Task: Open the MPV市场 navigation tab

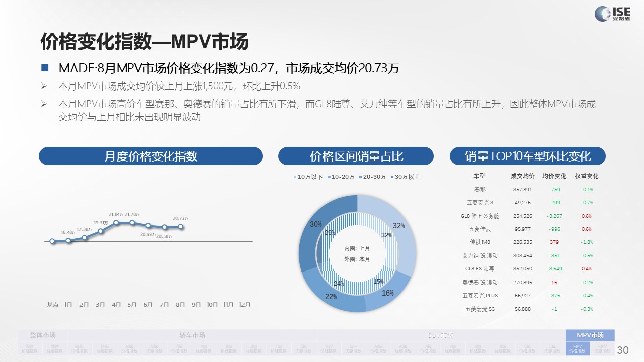Action: click(590, 335)
